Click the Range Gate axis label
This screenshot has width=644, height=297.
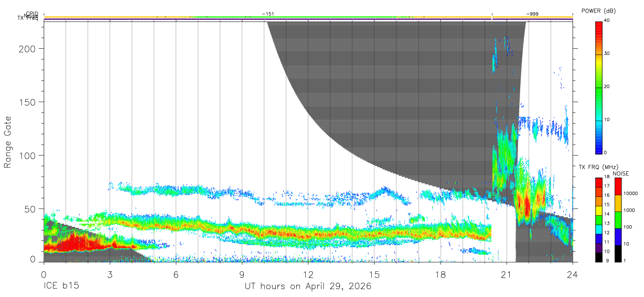pos(8,142)
